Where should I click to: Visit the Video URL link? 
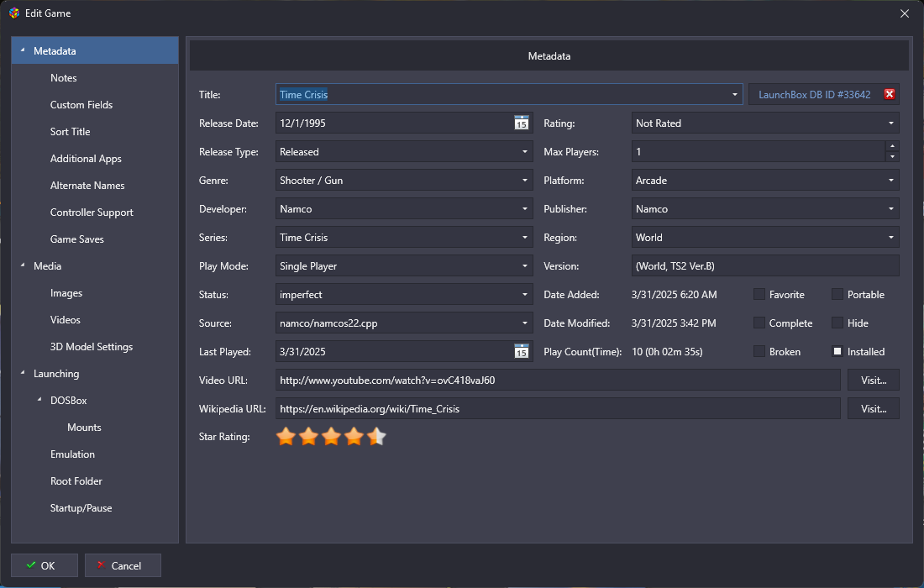click(874, 380)
